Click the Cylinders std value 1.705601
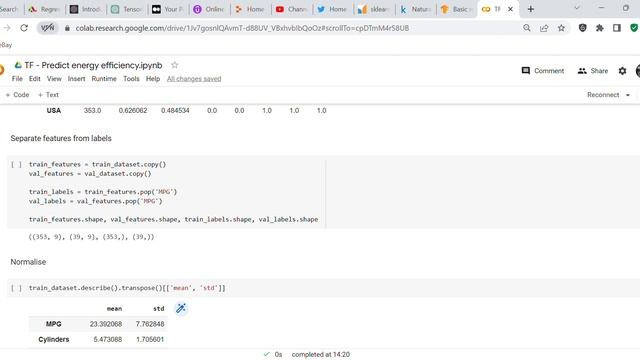 pos(150,340)
